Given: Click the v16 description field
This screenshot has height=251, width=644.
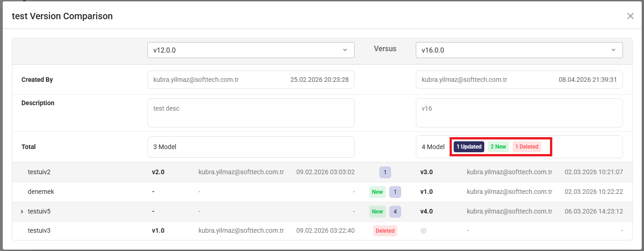Looking at the screenshot, I should [x=519, y=113].
